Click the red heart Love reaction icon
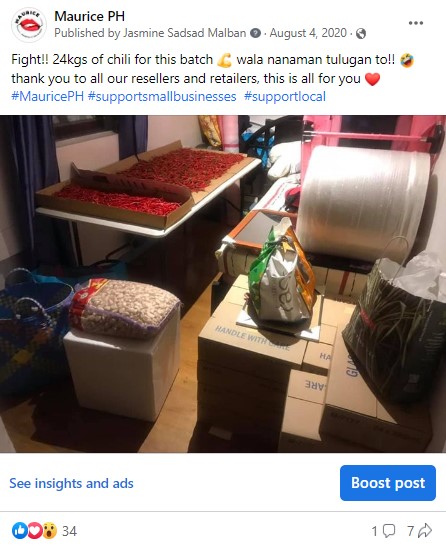446x549 pixels. pos(34,531)
